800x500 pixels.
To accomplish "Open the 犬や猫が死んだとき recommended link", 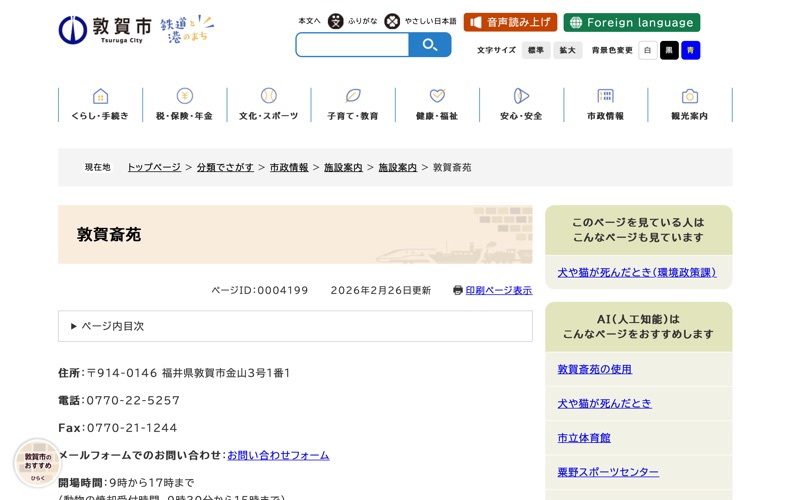I will [x=605, y=404].
